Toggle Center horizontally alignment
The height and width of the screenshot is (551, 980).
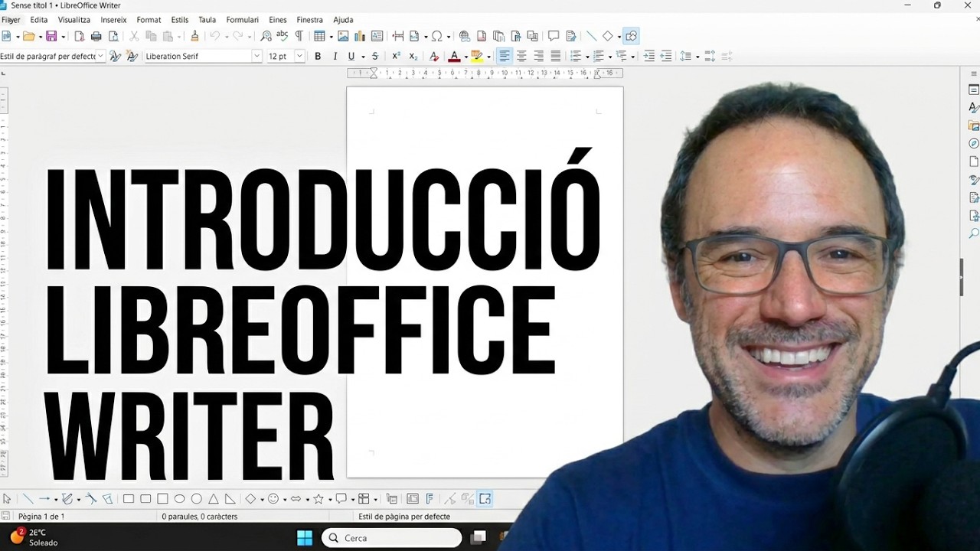point(521,56)
